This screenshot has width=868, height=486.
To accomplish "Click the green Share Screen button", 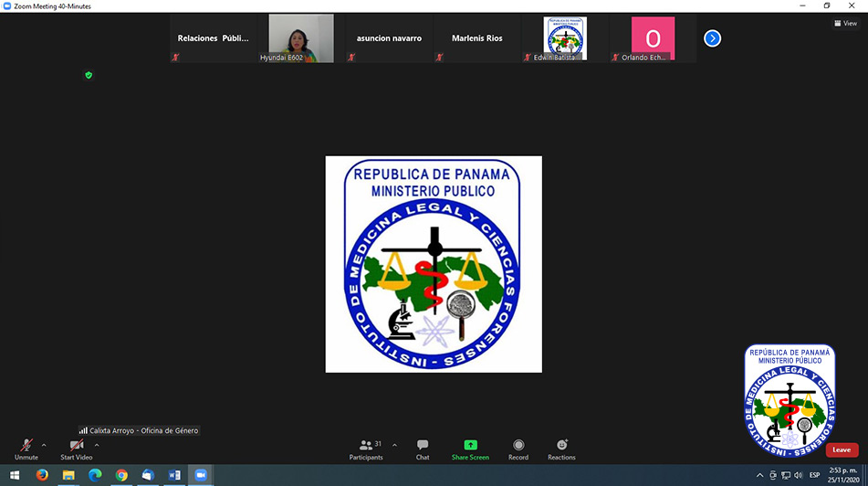I will point(470,449).
